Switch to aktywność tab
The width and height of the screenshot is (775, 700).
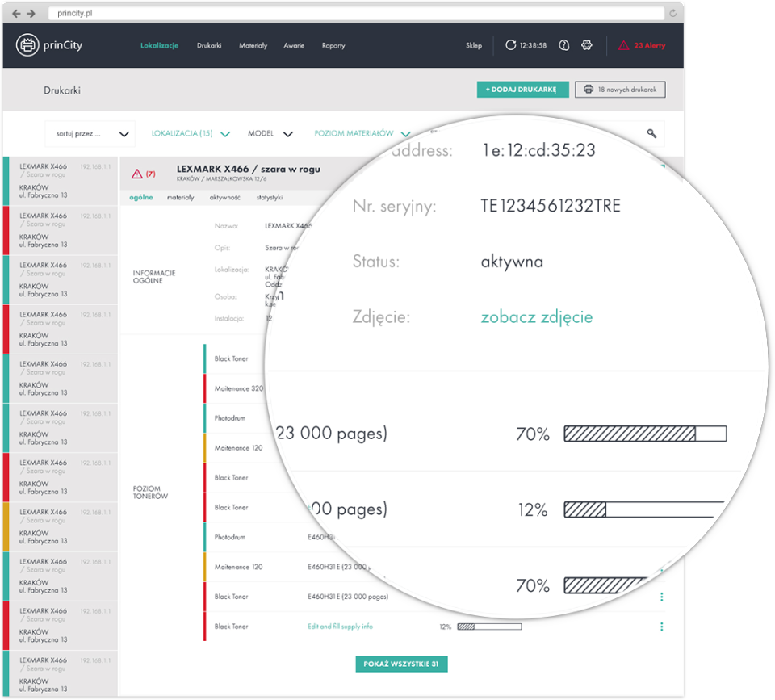[225, 197]
